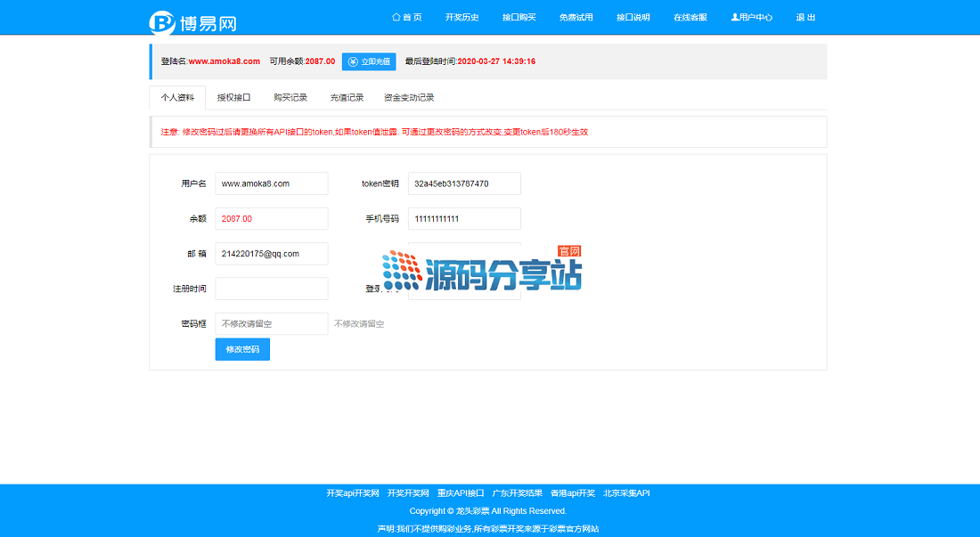Screen dimensions: 980x537
Task: Log out via 退出
Action: click(805, 18)
